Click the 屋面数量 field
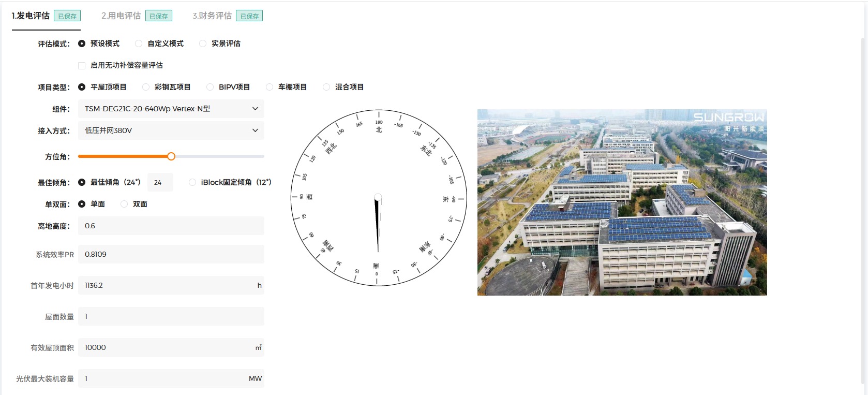Screen dimensions: 868x395 point(171,316)
